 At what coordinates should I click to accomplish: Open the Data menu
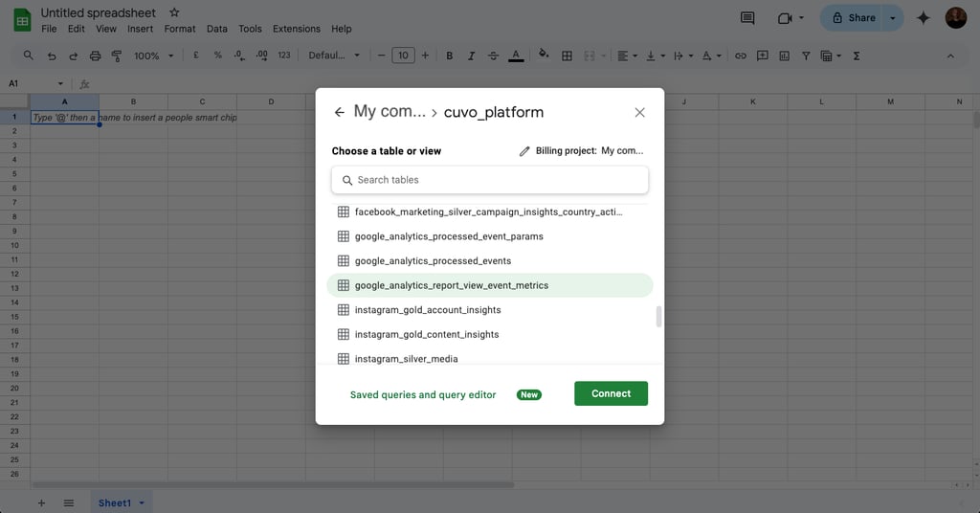click(x=217, y=29)
